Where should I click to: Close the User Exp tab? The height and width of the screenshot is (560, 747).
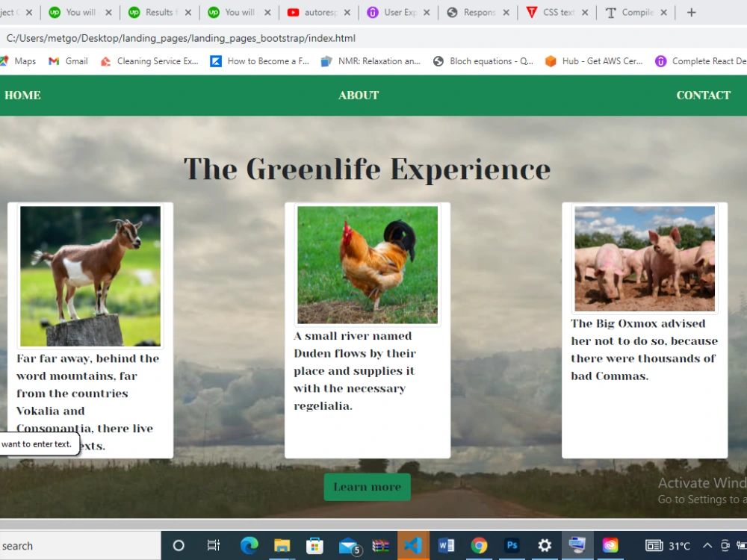click(x=427, y=13)
